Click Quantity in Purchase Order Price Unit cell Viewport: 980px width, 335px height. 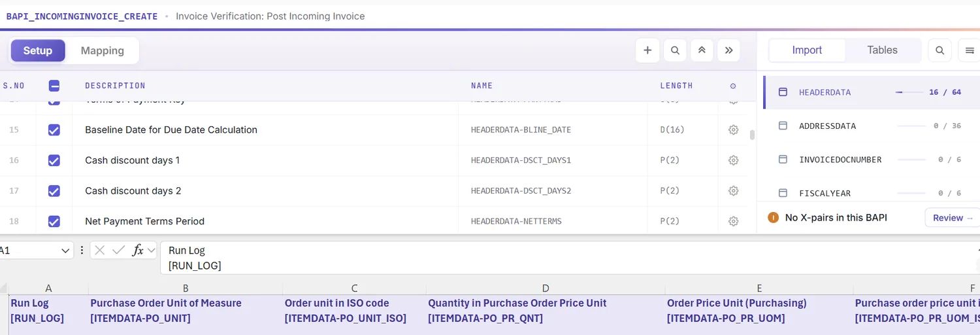(x=546, y=315)
